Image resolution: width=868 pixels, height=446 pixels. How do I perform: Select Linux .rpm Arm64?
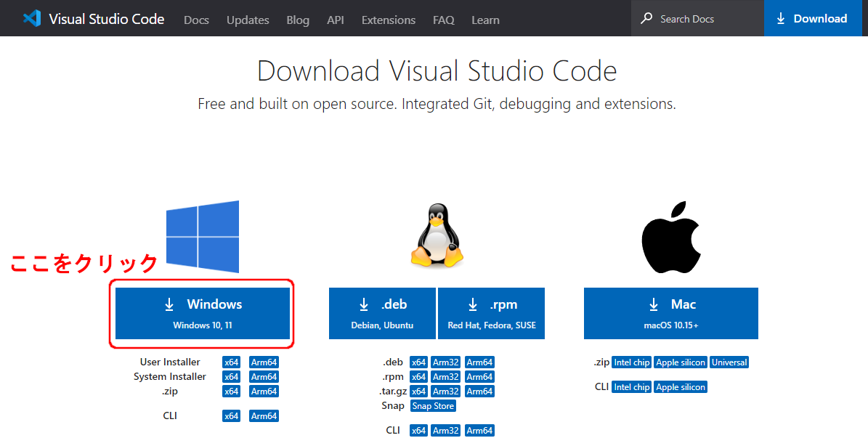479,377
